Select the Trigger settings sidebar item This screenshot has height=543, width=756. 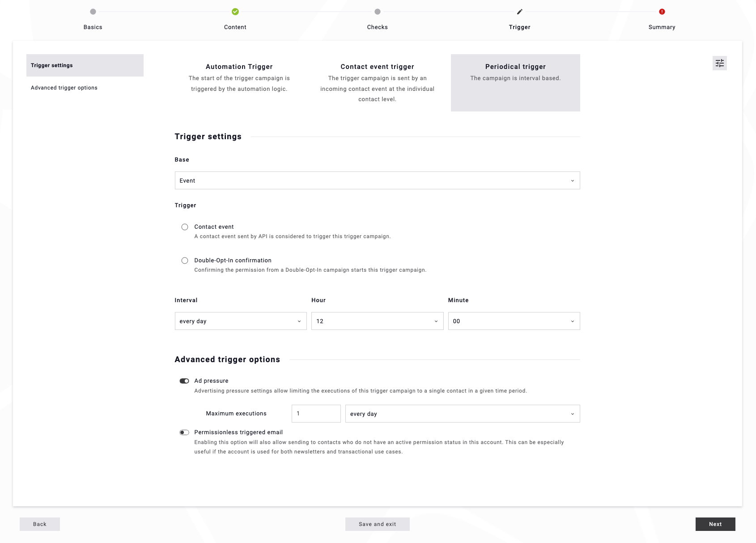pyautogui.click(x=85, y=65)
